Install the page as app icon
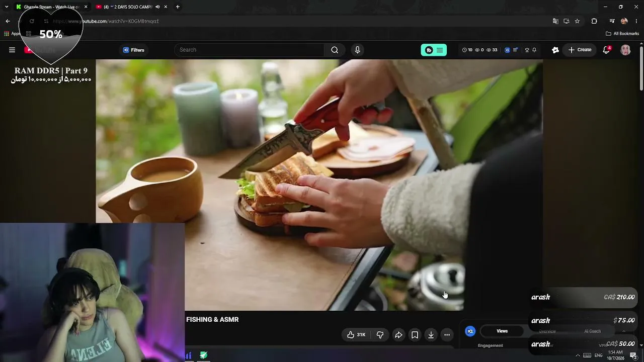This screenshot has height=362, width=644. point(567,21)
